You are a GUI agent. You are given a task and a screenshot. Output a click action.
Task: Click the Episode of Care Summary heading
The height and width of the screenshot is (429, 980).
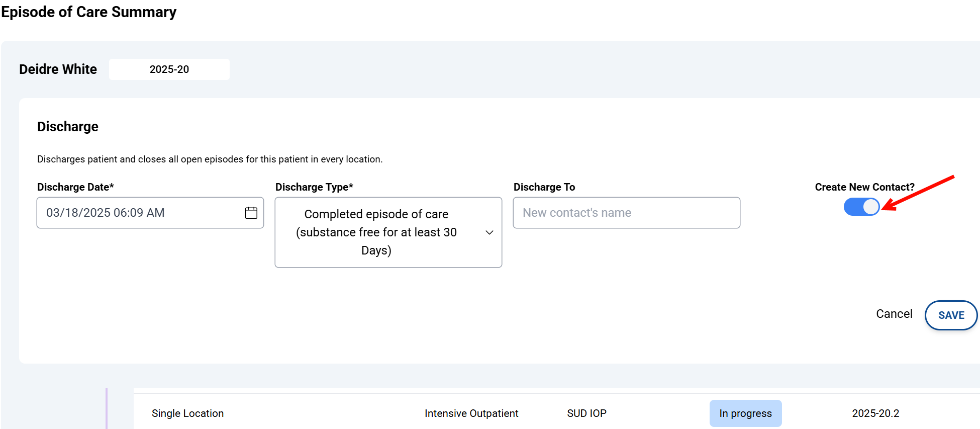(x=89, y=12)
